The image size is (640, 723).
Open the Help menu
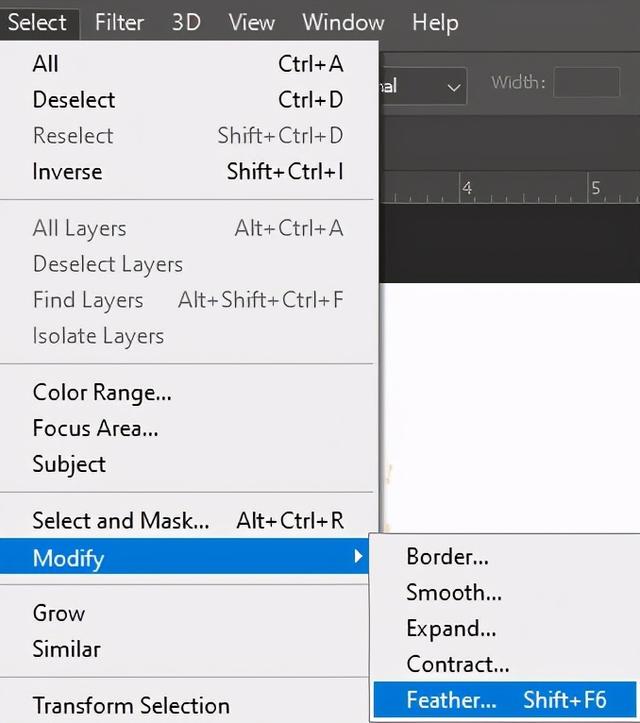(435, 22)
